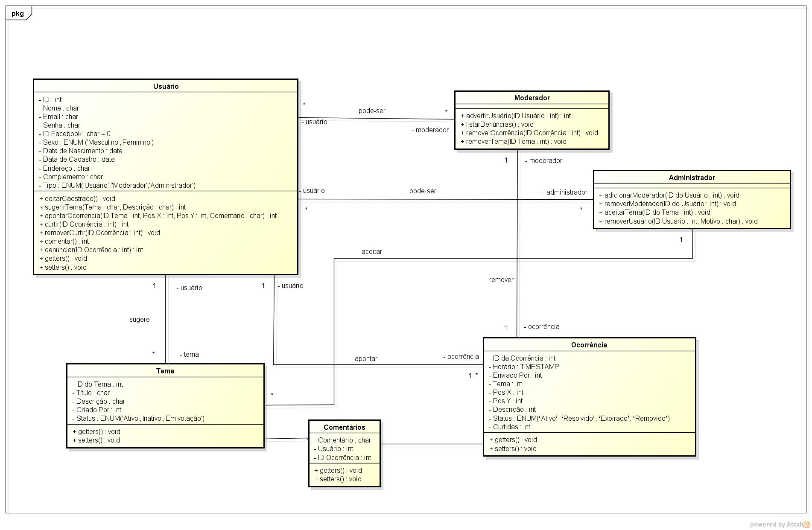Select the Comentários class title

pyautogui.click(x=344, y=427)
